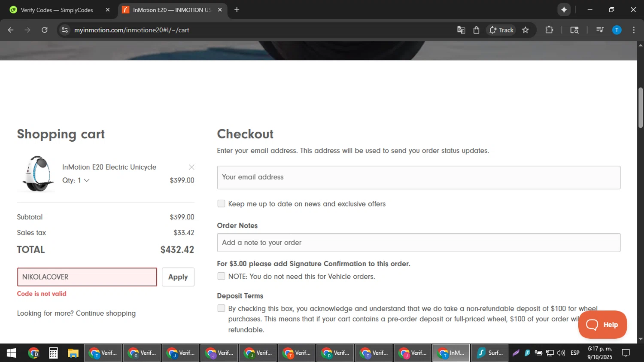The image size is (644, 362).
Task: Click the Sales tax $33.42 value
Action: (184, 233)
